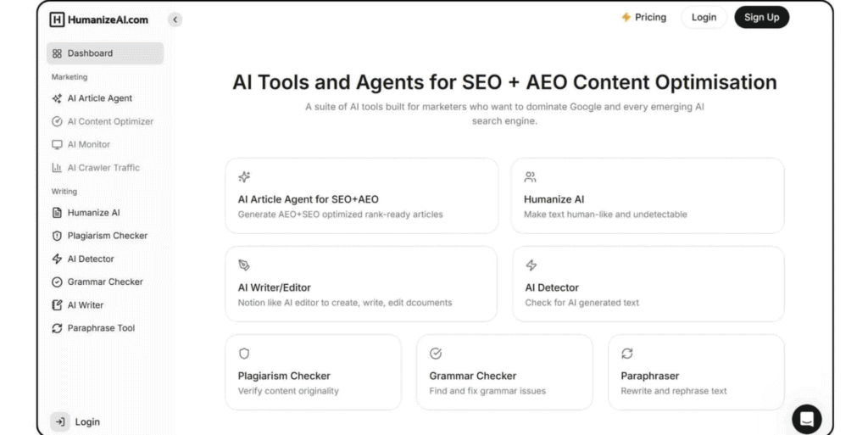Go to AI Monitor in the sidebar

[88, 144]
